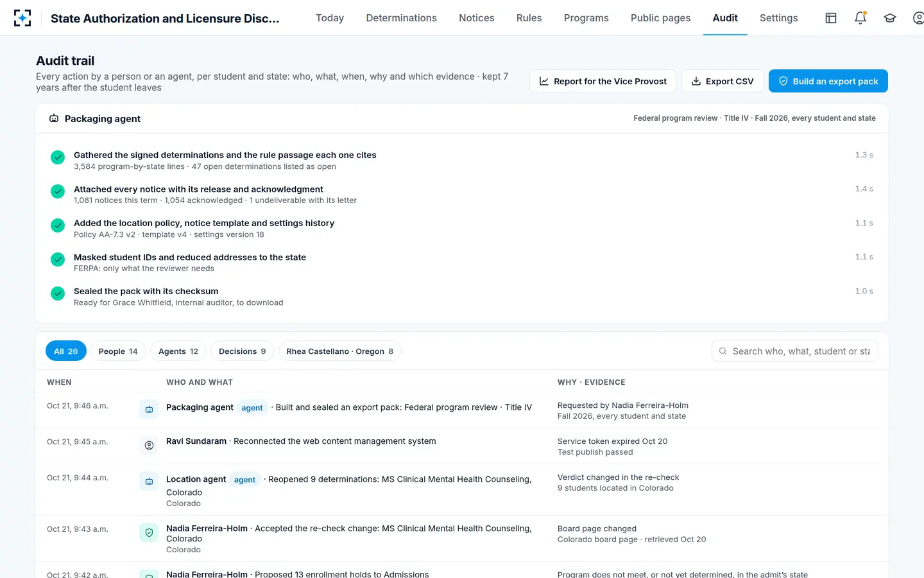Click the 'agent' tag beside Packaging agent
The image size is (924, 578).
pyautogui.click(x=252, y=408)
